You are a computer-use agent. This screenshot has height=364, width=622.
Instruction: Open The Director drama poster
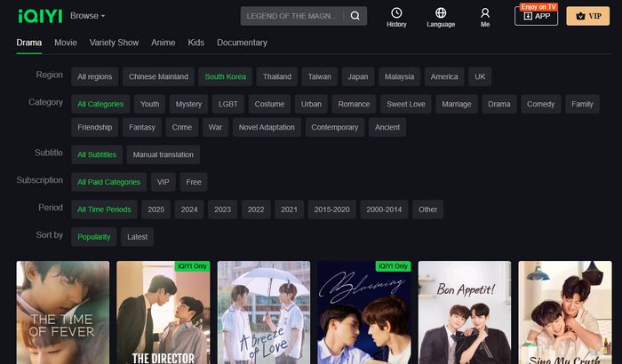pos(163,313)
